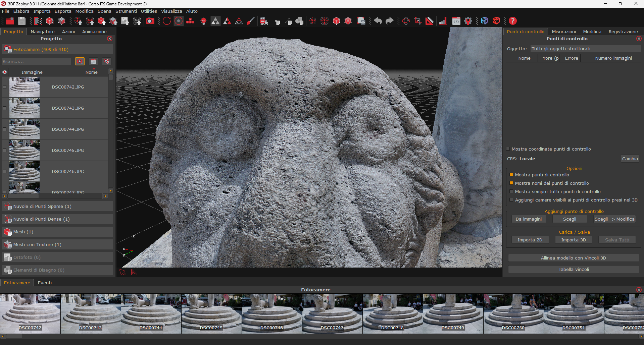Check the box beside DSC00743.JPG
Viewport: 644px width, 345px height.
coord(5,108)
